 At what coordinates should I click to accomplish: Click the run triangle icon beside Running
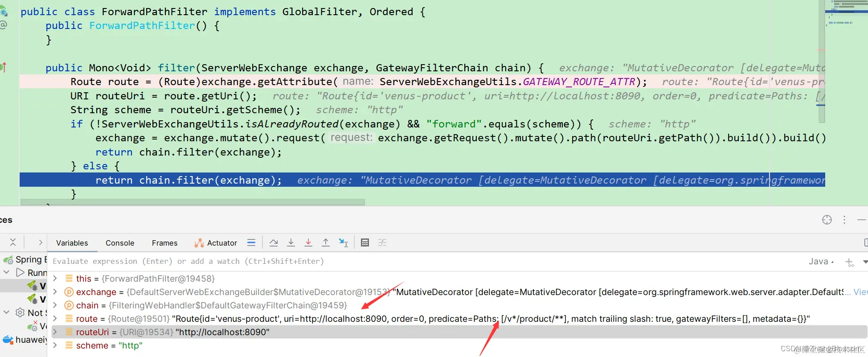[x=20, y=272]
